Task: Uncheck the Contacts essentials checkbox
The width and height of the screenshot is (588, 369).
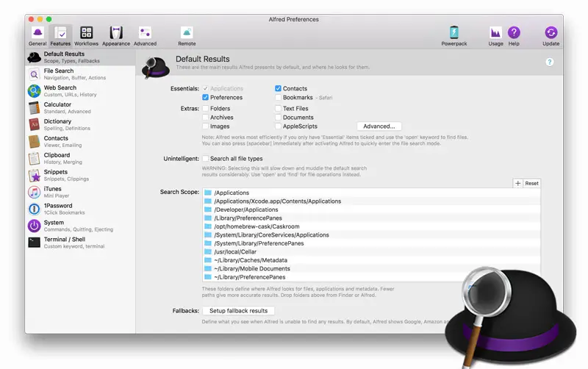Action: [x=278, y=88]
